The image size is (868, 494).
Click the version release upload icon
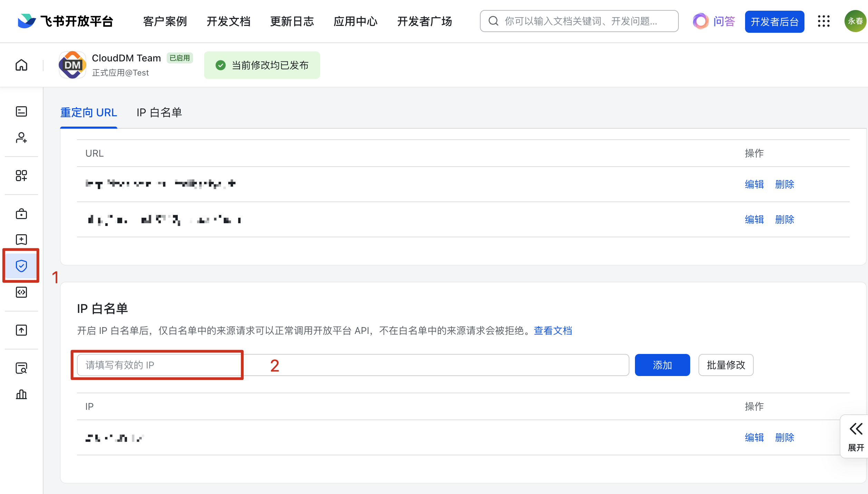pyautogui.click(x=21, y=330)
